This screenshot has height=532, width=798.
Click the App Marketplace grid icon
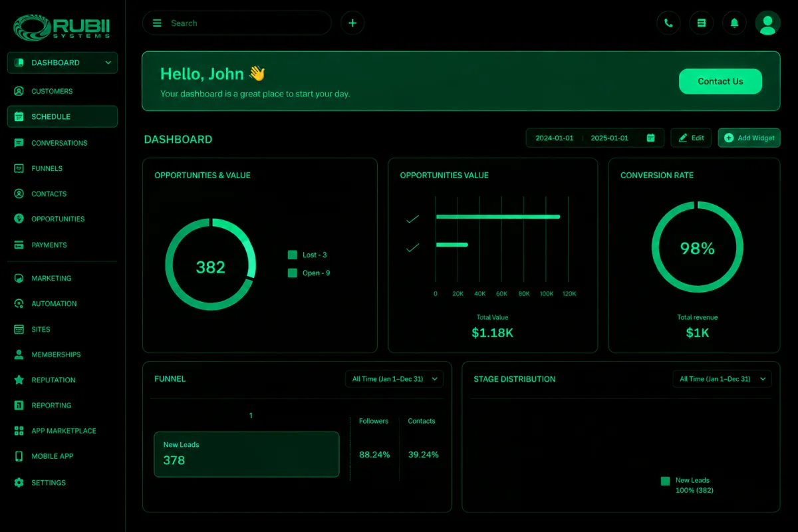pos(19,431)
